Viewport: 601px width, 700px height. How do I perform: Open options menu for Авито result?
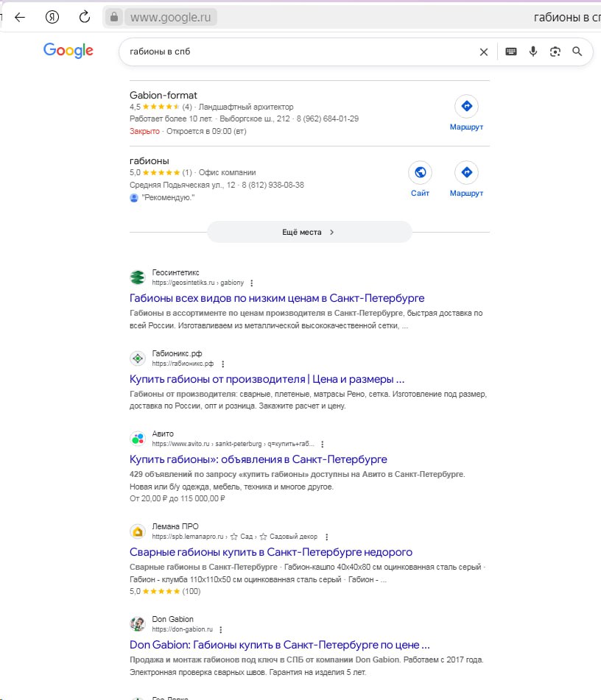322,444
